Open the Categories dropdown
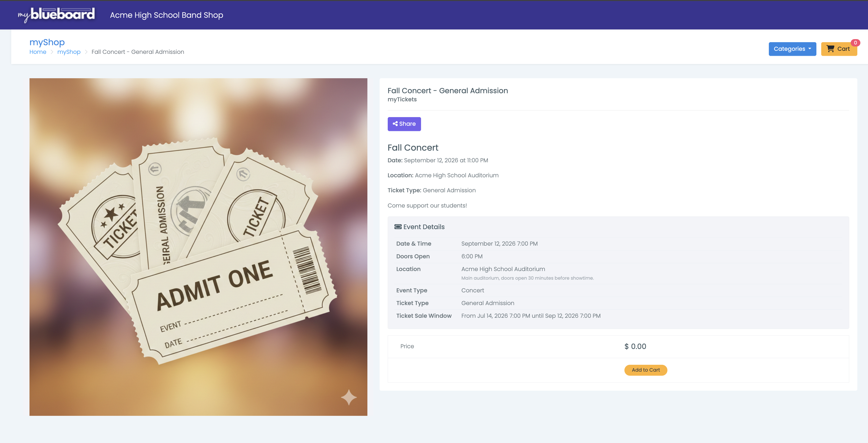Viewport: 868px width, 443px height. click(792, 49)
